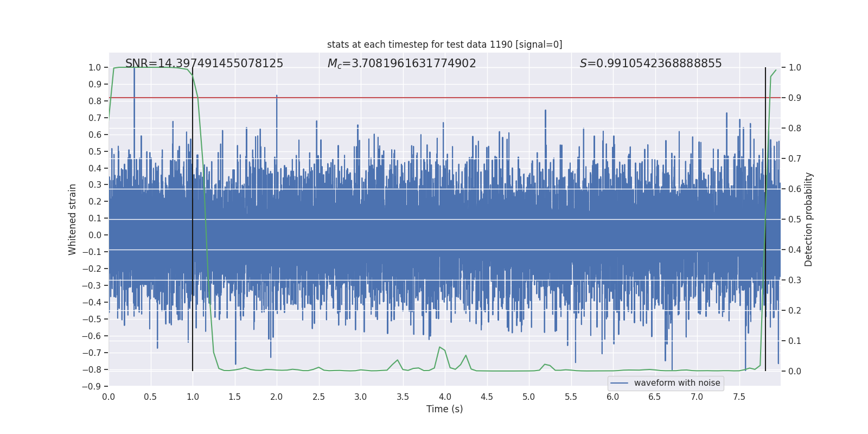Click the 'waveform with noise' legend label
This screenshot has height=434, width=868.
click(676, 383)
